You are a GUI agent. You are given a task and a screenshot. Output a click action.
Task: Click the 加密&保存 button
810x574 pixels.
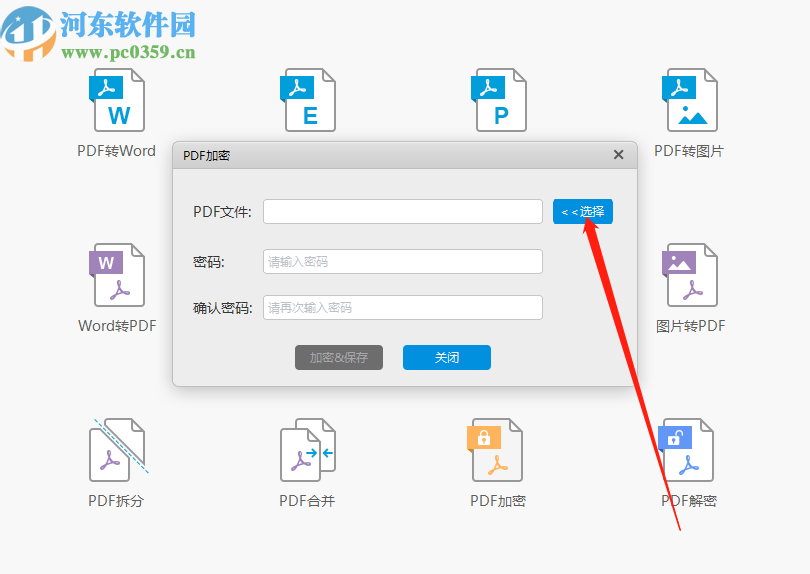pyautogui.click(x=339, y=358)
